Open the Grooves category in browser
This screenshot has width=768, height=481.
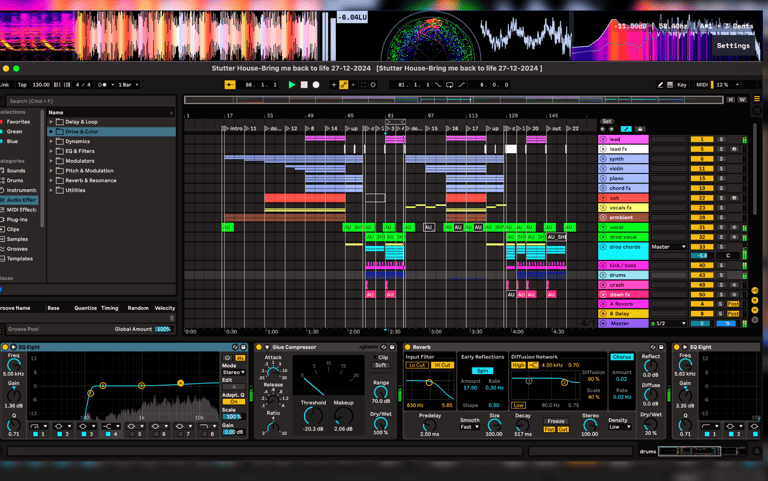(18, 249)
